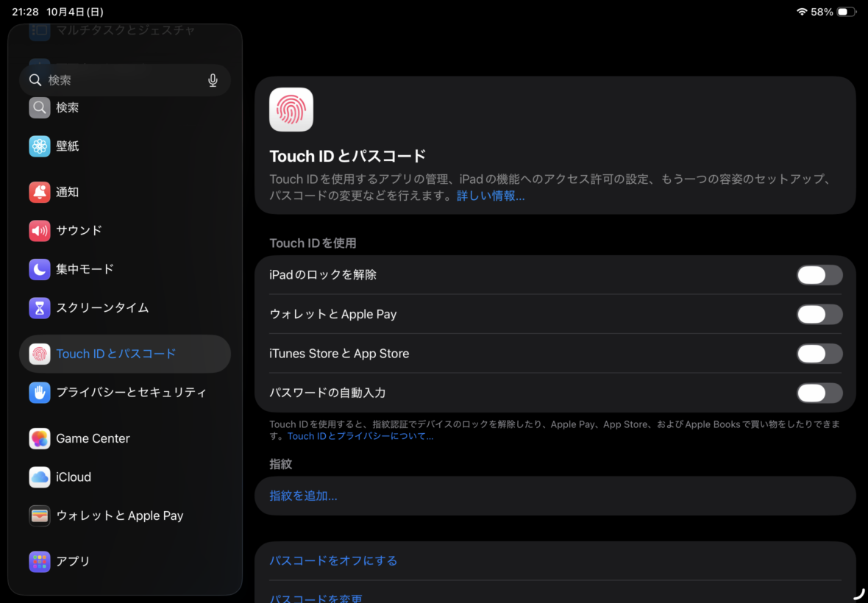Toggle iTunes StoreとApp Store switch

(819, 354)
